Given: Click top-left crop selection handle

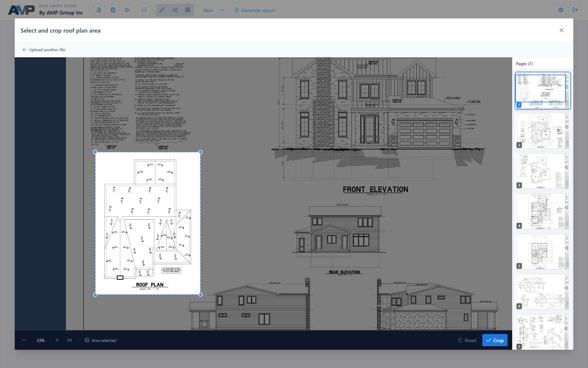Looking at the screenshot, I should (x=95, y=152).
